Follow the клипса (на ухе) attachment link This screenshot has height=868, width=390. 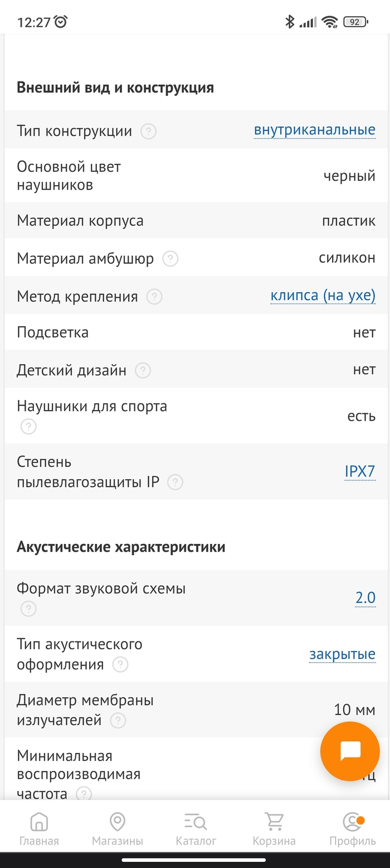[323, 295]
